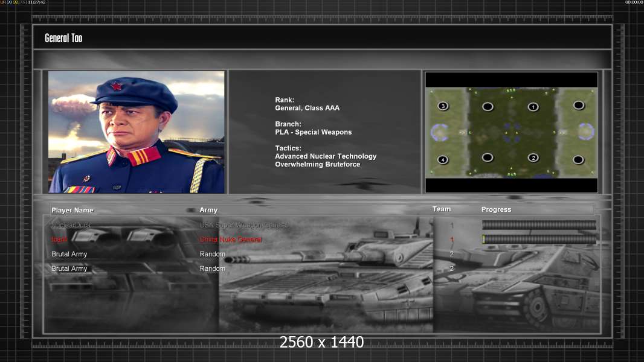Select the NuclearDuck player name
Viewport: 644px width, 362px height.
coord(71,225)
